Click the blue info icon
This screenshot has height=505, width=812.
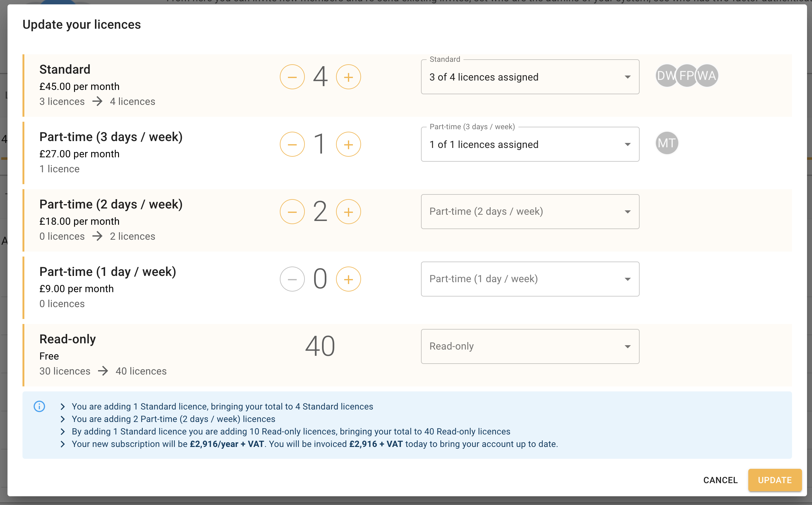click(x=39, y=406)
